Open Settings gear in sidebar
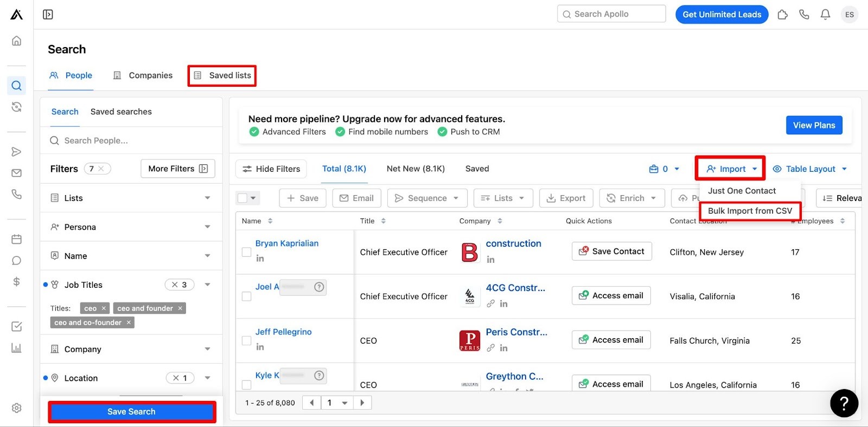The height and width of the screenshot is (427, 868). pyautogui.click(x=17, y=408)
